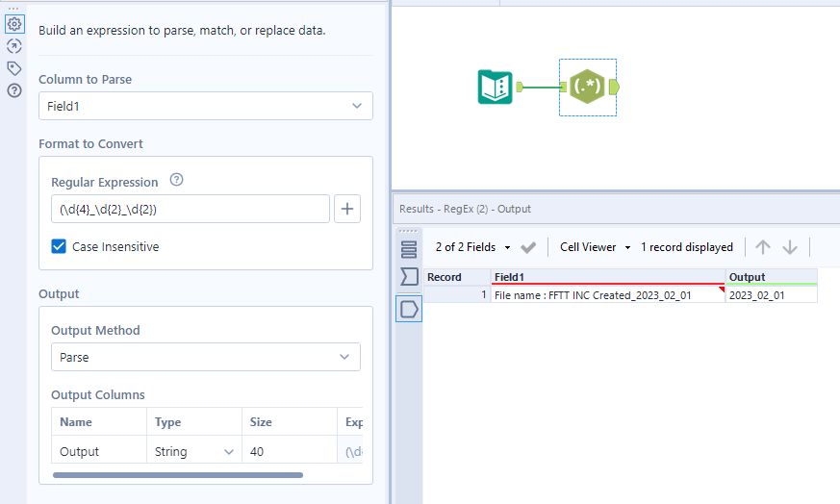The image size is (840, 504).
Task: Open the Configuration gear tab in sidebar
Action: [x=13, y=24]
